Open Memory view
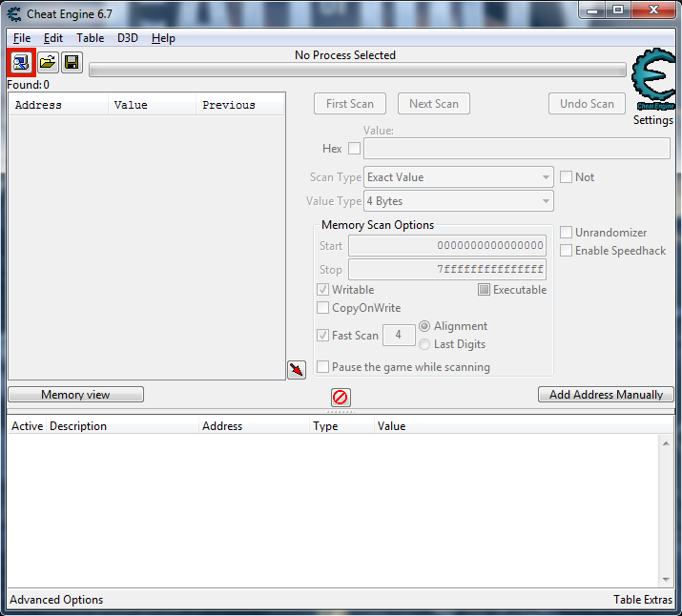This screenshot has width=682, height=616. click(x=75, y=394)
